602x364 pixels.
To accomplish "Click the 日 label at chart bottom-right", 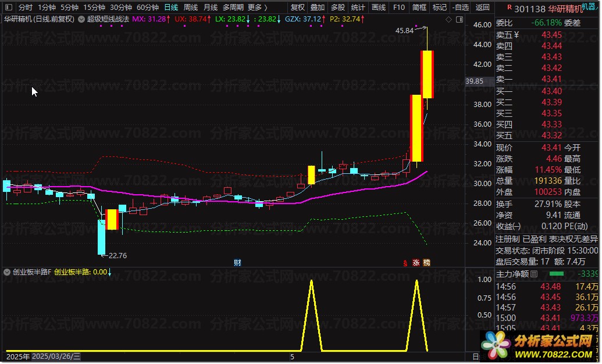I will tap(476, 356).
